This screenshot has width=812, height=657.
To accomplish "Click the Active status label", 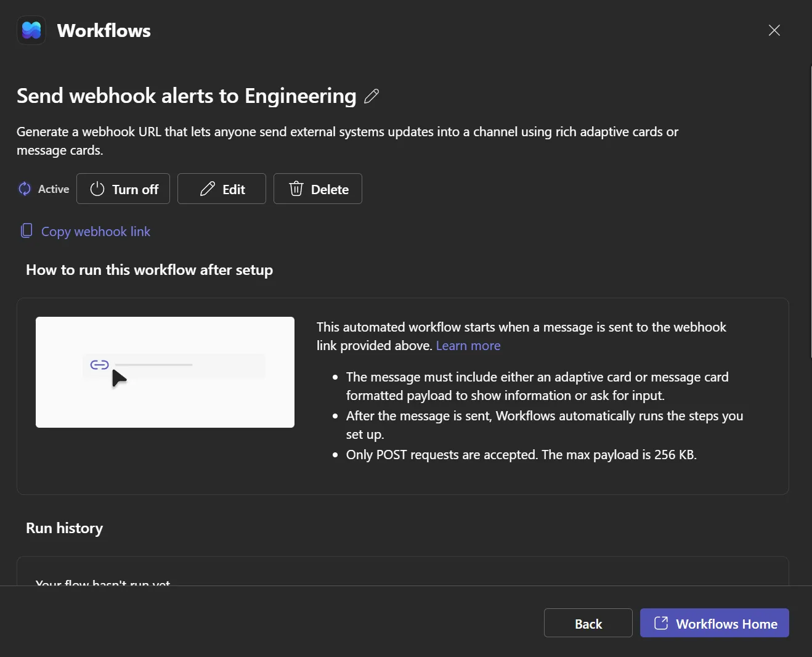I will coord(54,189).
